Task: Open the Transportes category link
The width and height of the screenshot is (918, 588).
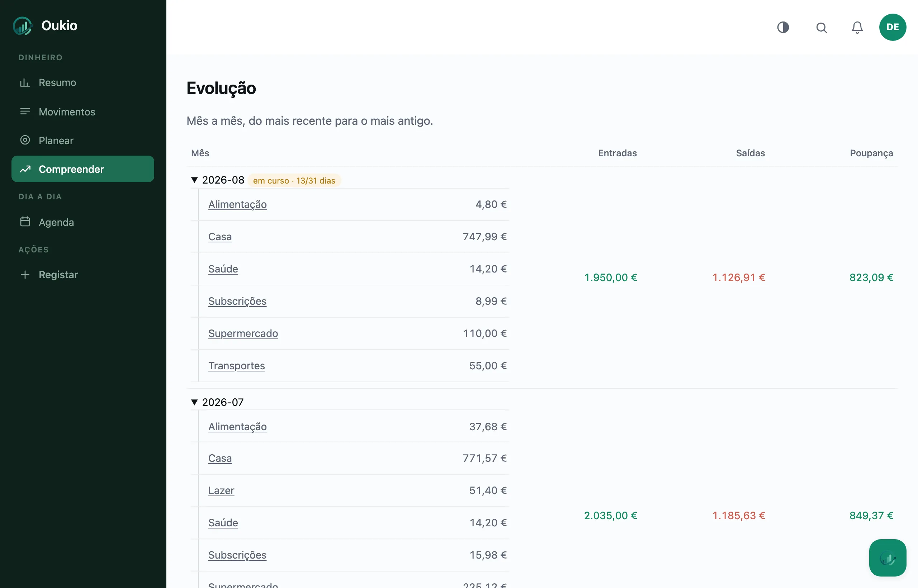Action: pos(236,365)
